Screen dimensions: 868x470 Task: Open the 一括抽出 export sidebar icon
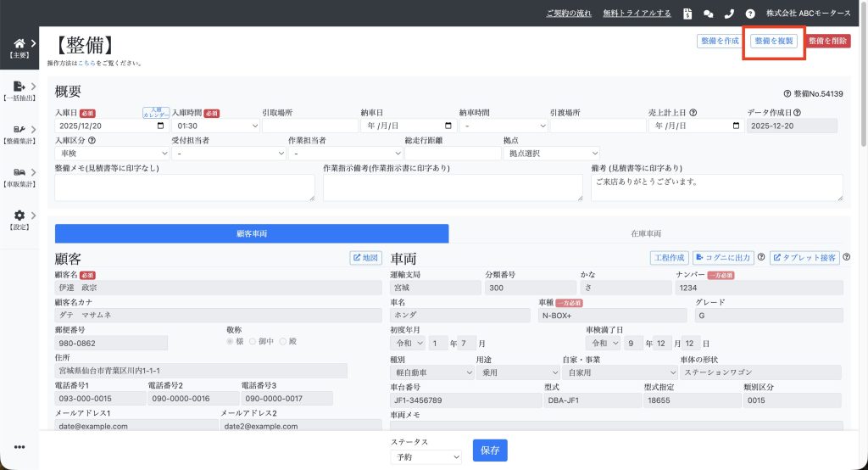pyautogui.click(x=19, y=86)
